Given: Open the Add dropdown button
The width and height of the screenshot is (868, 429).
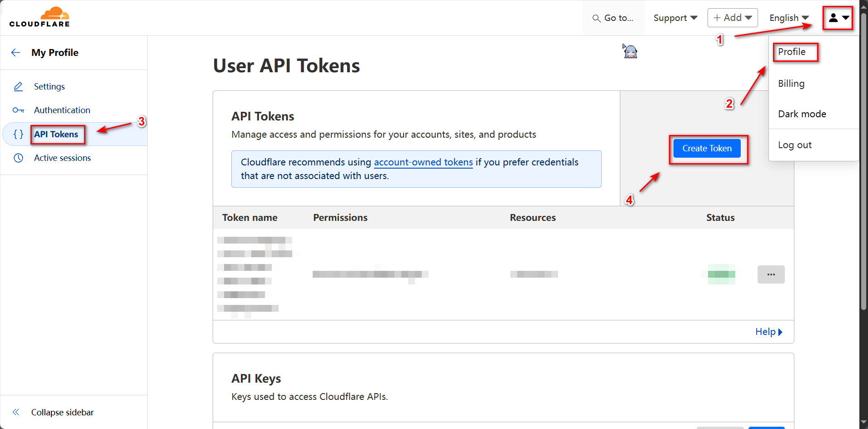Looking at the screenshot, I should pos(732,18).
